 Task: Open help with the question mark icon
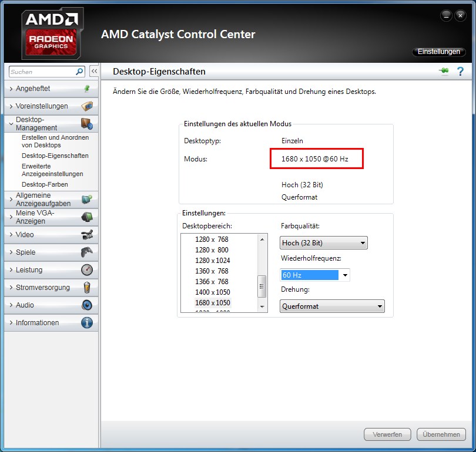click(460, 71)
